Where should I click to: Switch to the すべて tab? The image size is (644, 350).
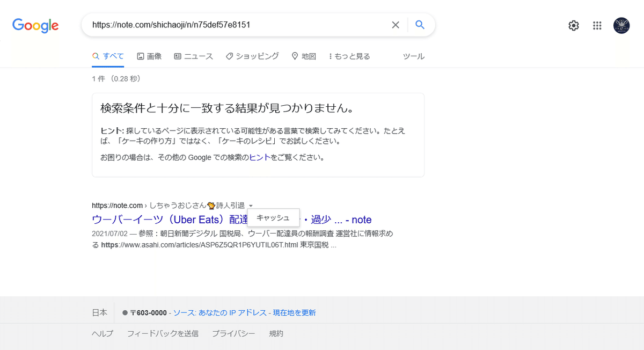[108, 56]
